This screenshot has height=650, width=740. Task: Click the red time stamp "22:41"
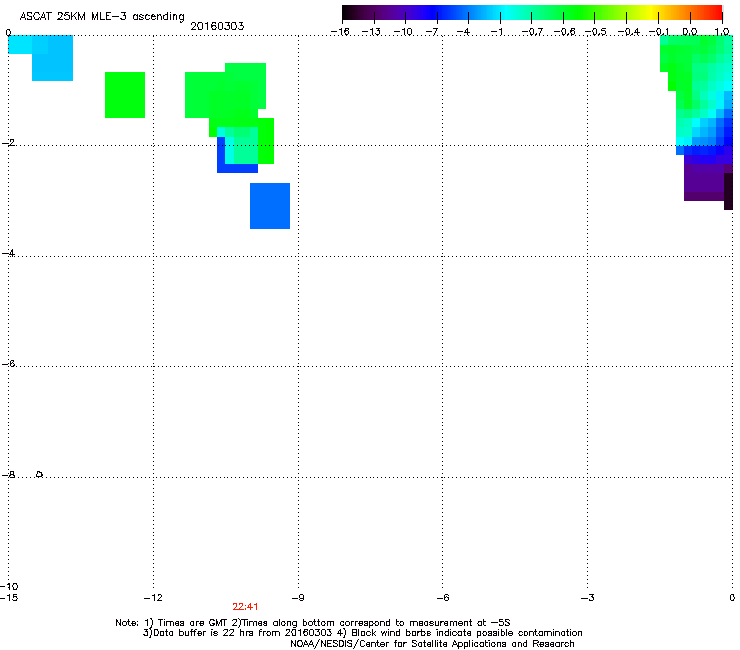pos(245,607)
